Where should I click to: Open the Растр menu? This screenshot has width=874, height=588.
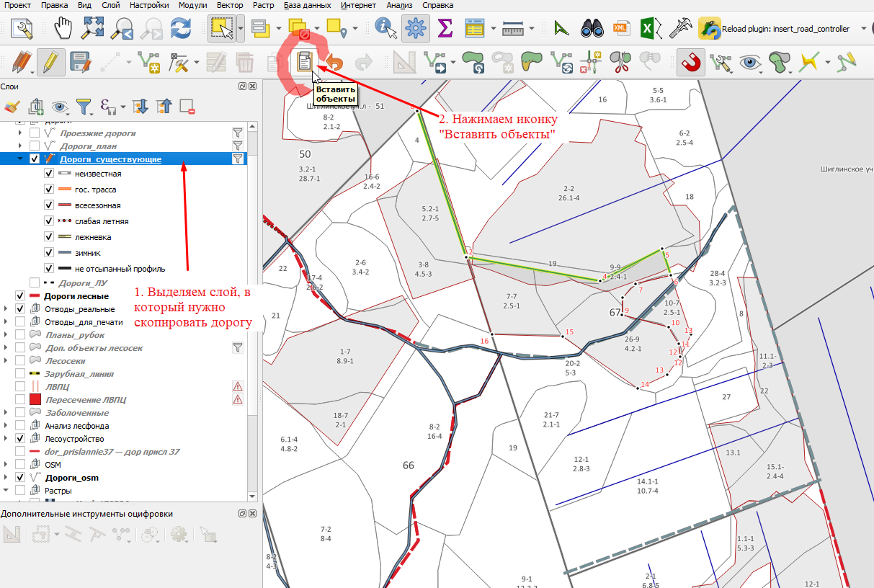point(264,5)
